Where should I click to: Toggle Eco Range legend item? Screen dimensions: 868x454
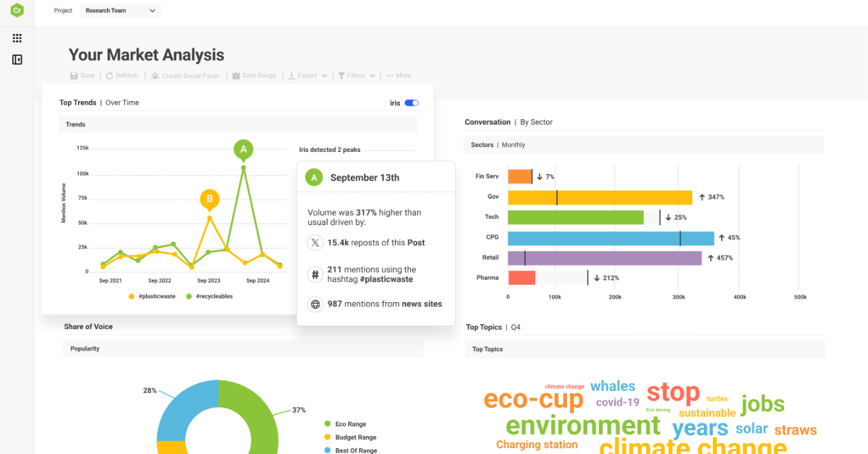[346, 424]
